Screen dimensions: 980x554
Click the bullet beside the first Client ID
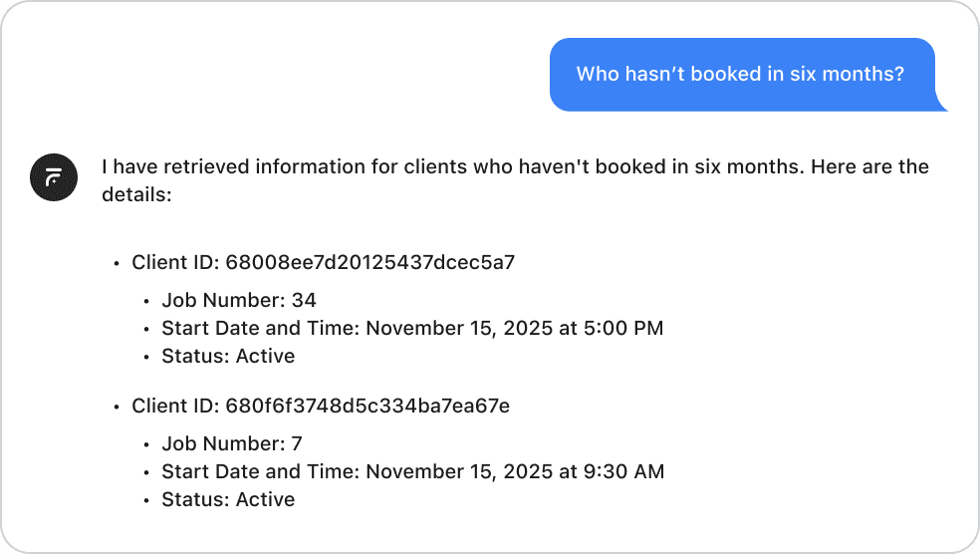click(x=117, y=264)
